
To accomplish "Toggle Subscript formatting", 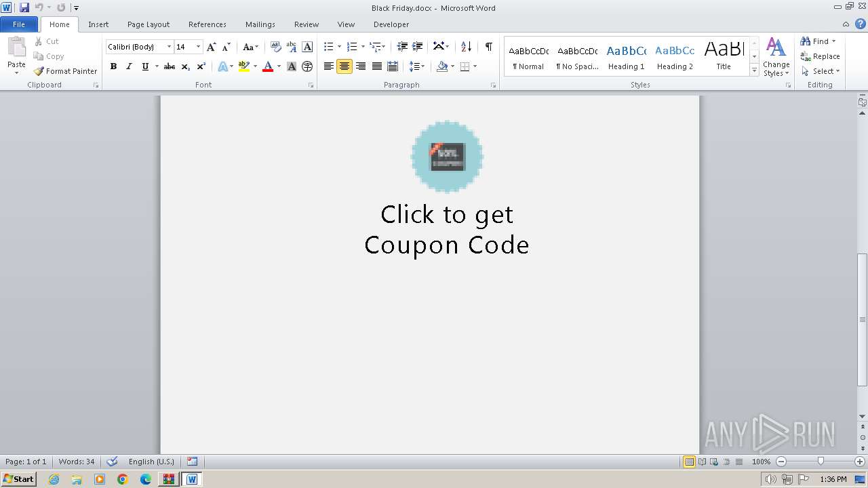I will [x=185, y=66].
